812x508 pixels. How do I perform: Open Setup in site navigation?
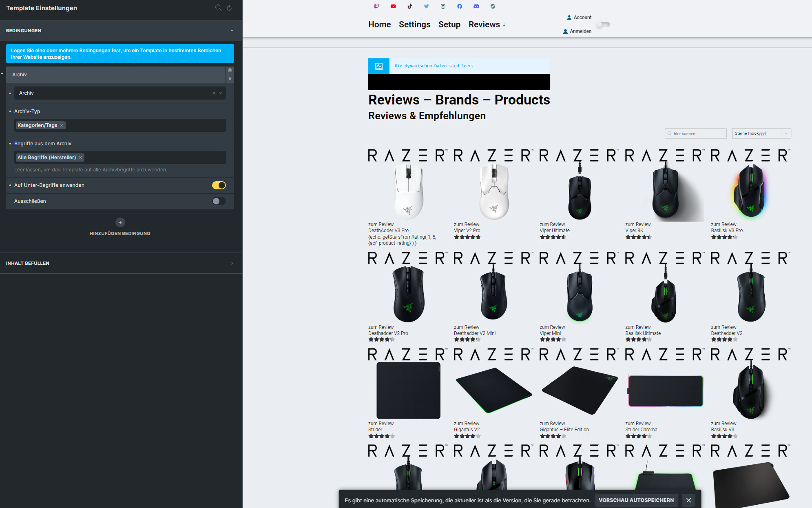449,24
